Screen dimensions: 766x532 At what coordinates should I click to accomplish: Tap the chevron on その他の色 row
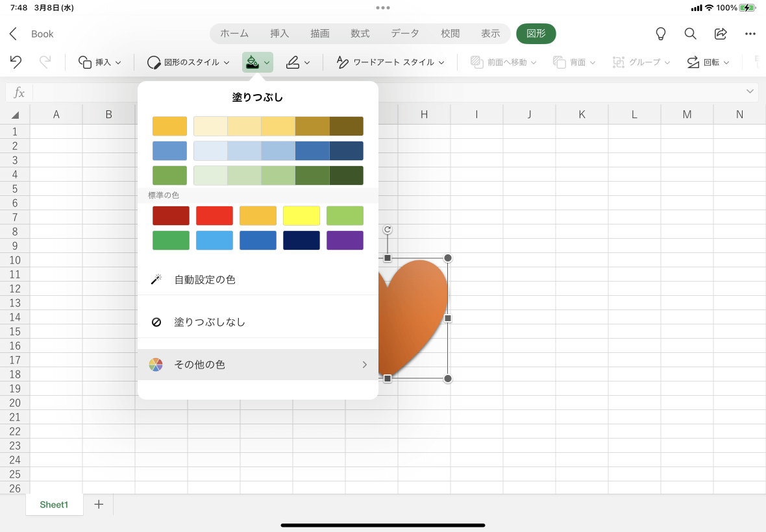click(x=364, y=365)
